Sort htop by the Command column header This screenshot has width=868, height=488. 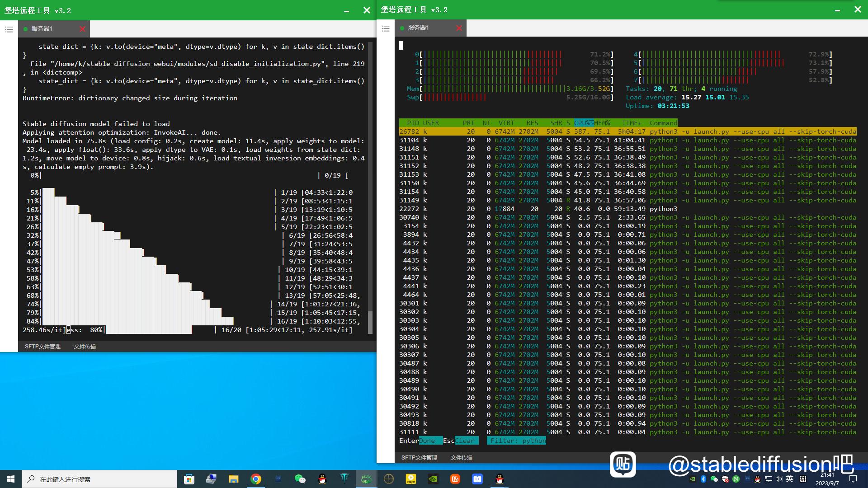(x=663, y=123)
